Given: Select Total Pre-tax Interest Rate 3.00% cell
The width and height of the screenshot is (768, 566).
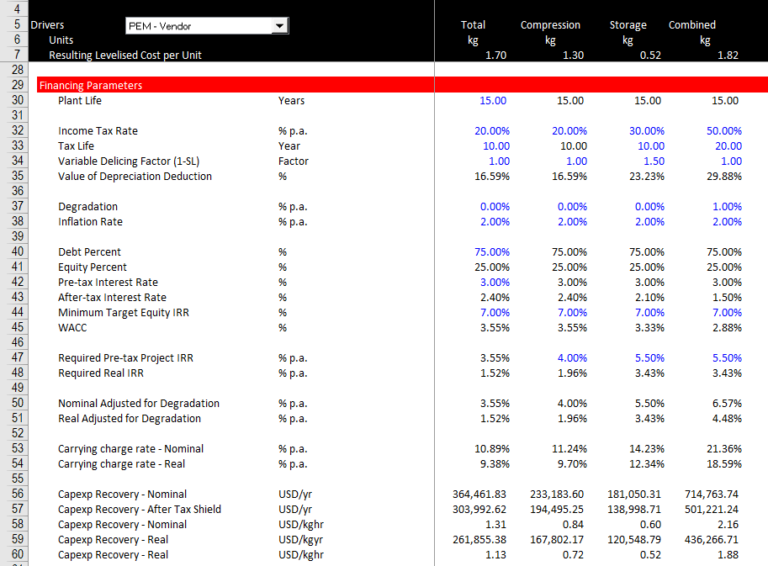Looking at the screenshot, I should [x=495, y=283].
